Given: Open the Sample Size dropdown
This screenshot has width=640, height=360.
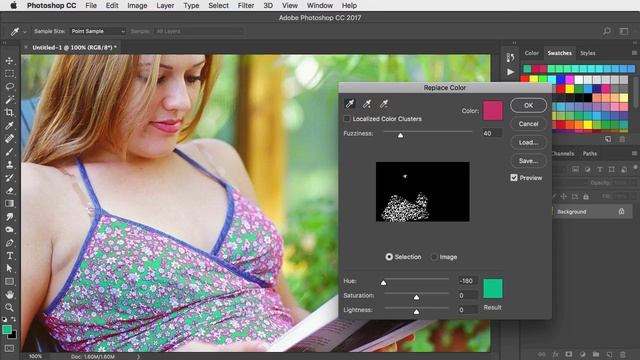Looking at the screenshot, I should pyautogui.click(x=98, y=31).
